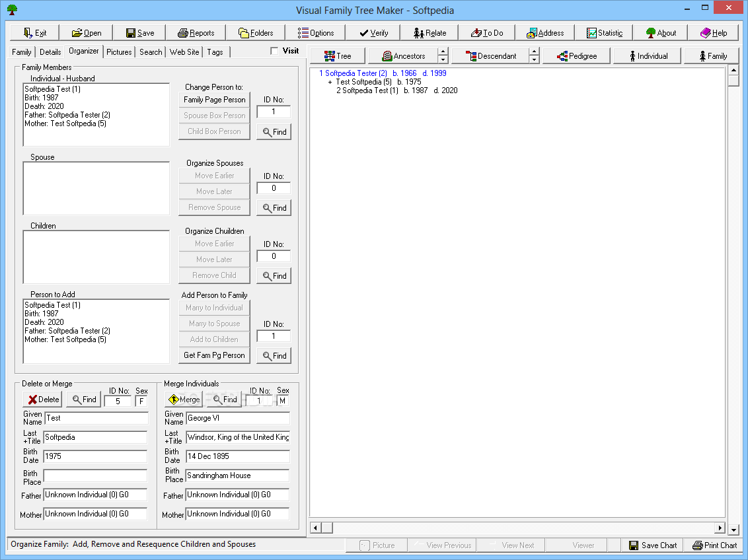748x560 pixels.
Task: Switch to the Search tab
Action: click(x=151, y=52)
